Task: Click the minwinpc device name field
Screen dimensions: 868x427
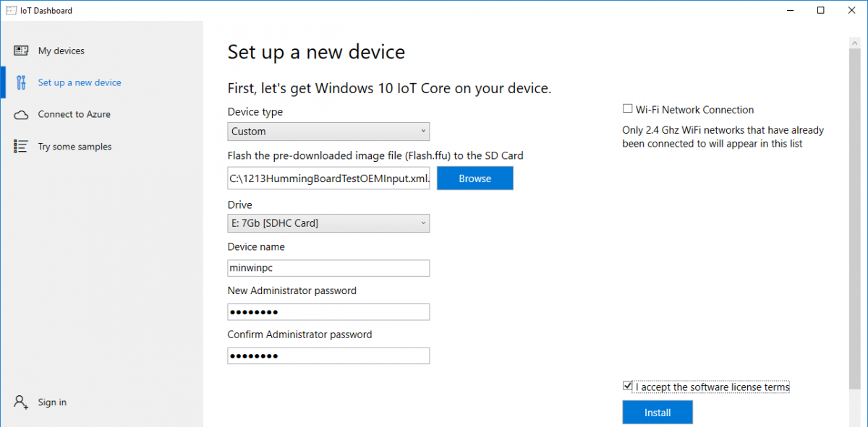Action: coord(328,267)
